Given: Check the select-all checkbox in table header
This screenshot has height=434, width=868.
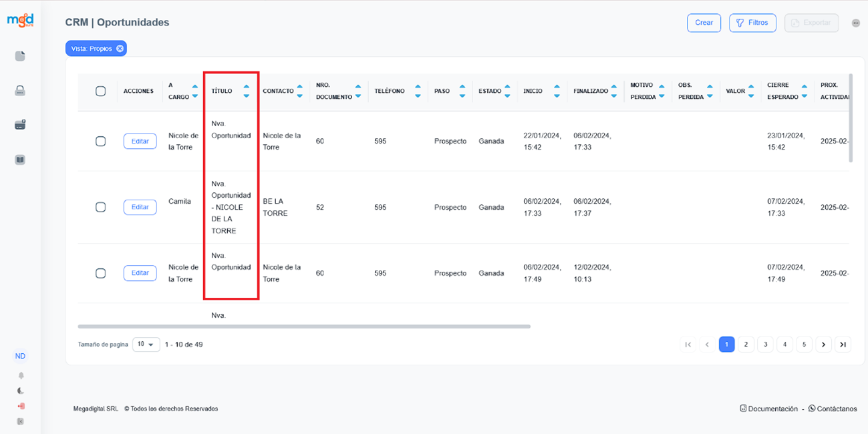Looking at the screenshot, I should click(101, 91).
